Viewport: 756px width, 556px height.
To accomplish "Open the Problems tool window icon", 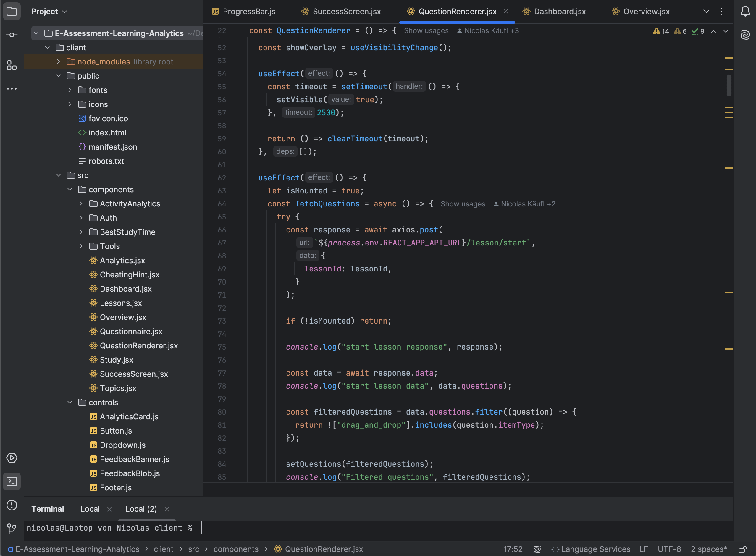I will click(12, 505).
